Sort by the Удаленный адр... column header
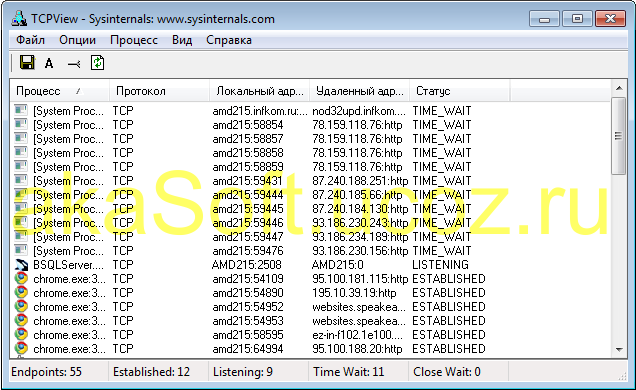This screenshot has height=390, width=636. 360,91
